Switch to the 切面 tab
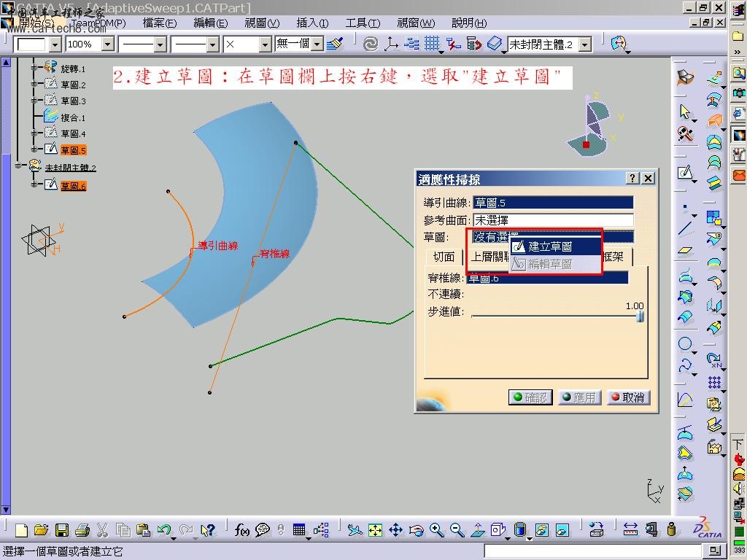Viewport: 747px width, 560px height. [x=444, y=257]
